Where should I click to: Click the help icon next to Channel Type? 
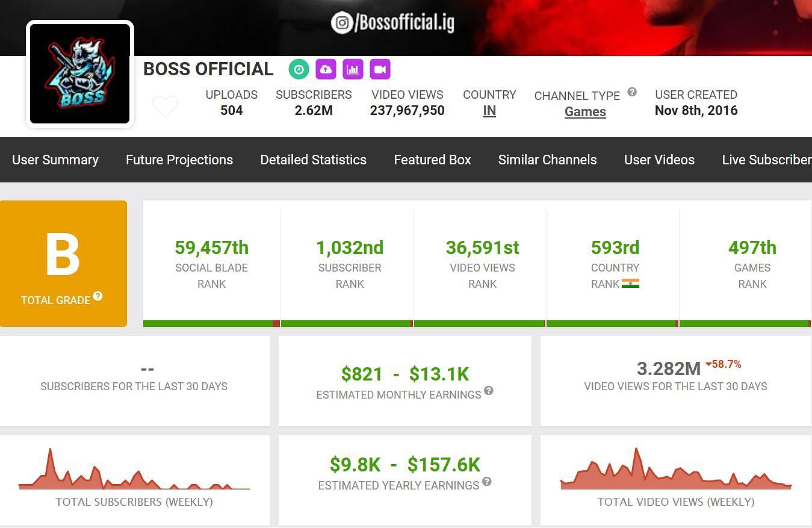click(632, 92)
